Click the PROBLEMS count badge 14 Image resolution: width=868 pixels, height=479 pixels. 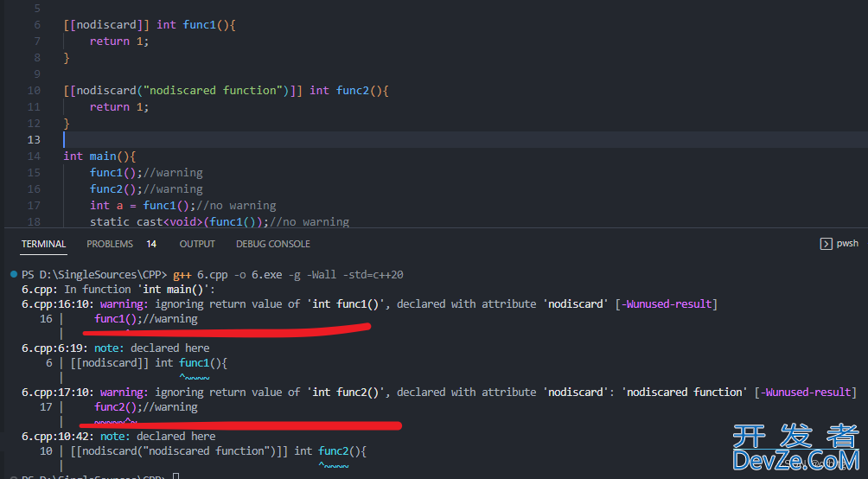151,244
